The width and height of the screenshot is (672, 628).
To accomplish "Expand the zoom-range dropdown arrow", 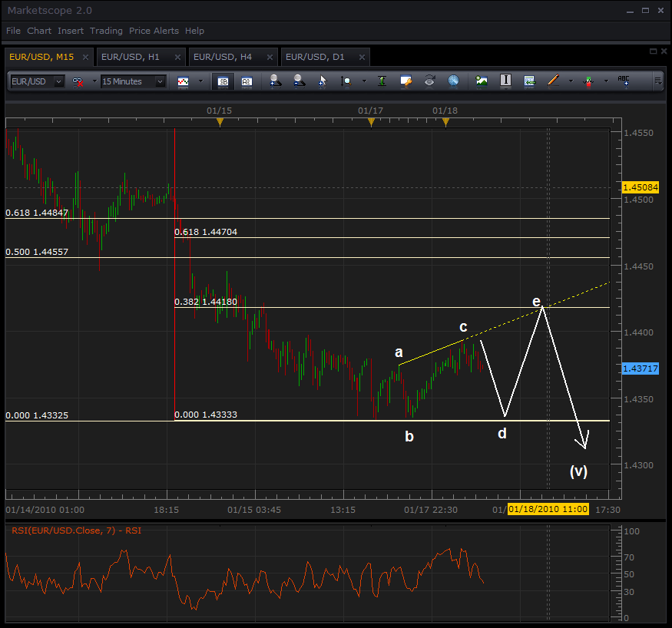I will [364, 81].
